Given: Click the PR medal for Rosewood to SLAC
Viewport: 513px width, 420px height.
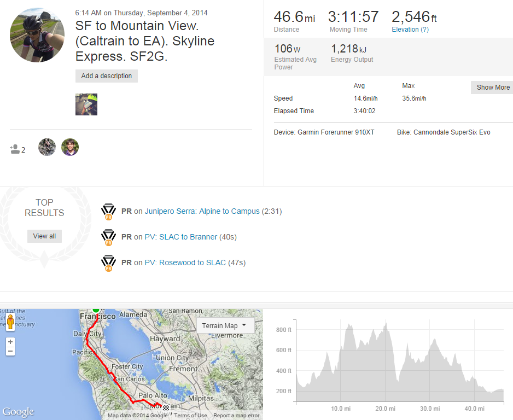Looking at the screenshot, I should 108,263.
